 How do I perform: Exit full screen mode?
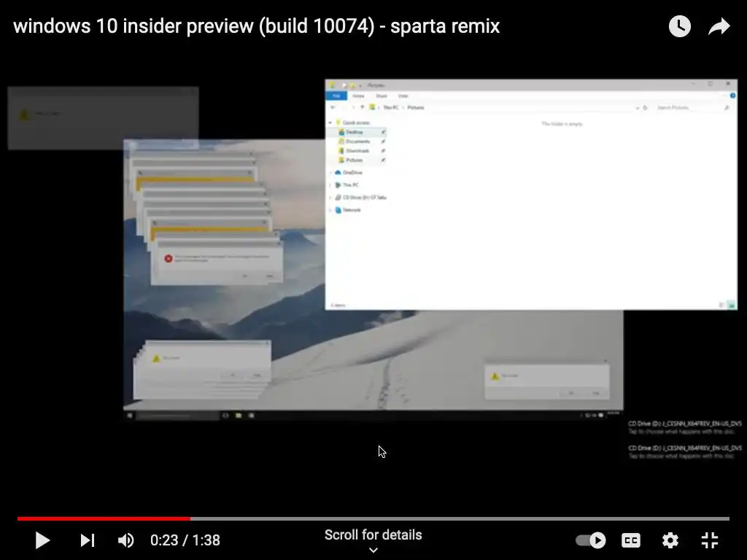click(710, 540)
